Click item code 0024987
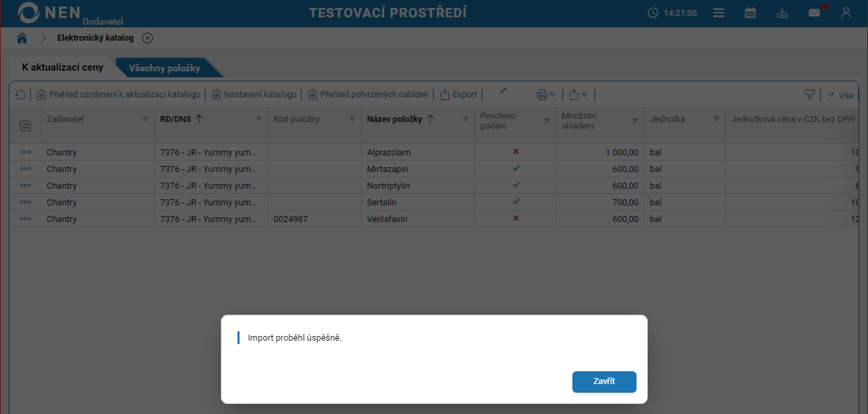 pos(290,219)
